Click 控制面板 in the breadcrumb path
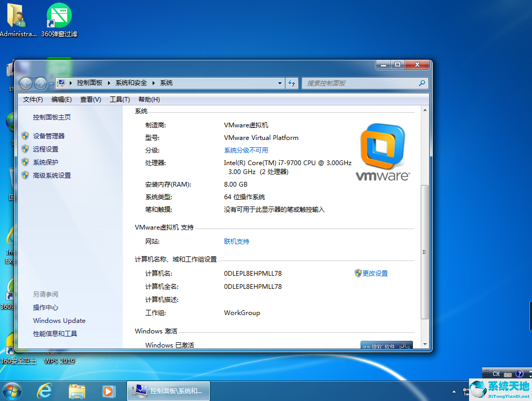 pos(90,83)
